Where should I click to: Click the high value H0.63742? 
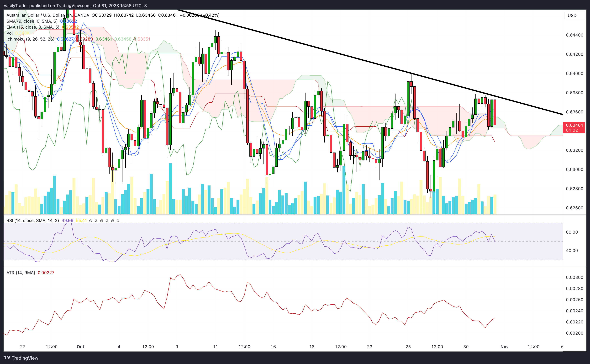click(x=124, y=15)
